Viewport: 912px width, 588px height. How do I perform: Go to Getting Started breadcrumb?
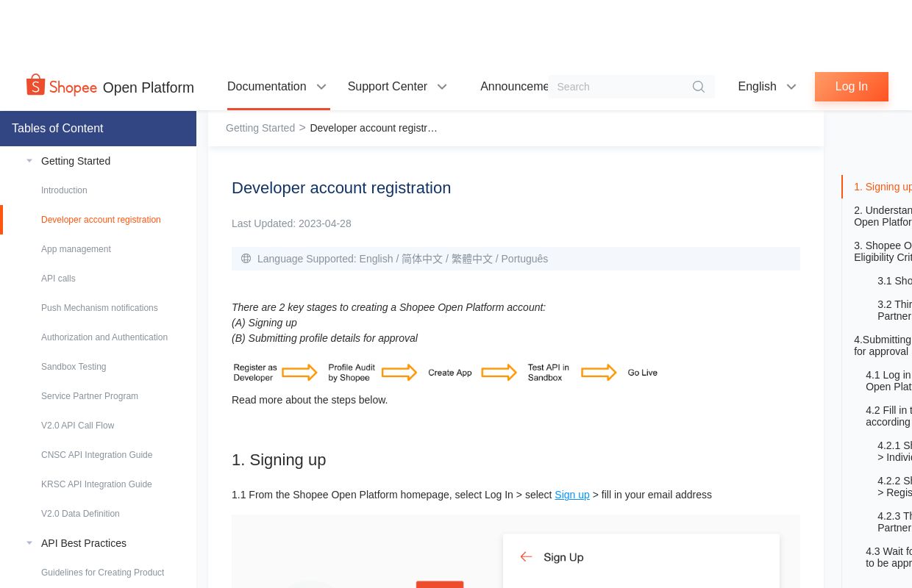(x=260, y=128)
